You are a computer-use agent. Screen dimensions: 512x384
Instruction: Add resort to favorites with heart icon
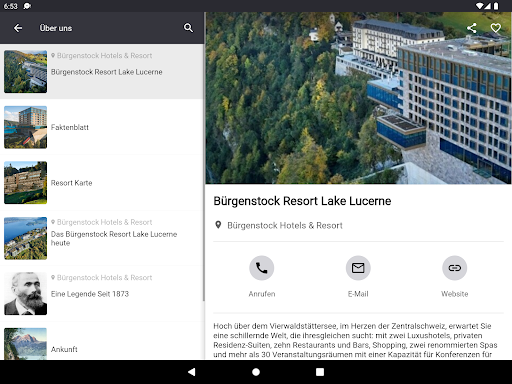point(496,28)
